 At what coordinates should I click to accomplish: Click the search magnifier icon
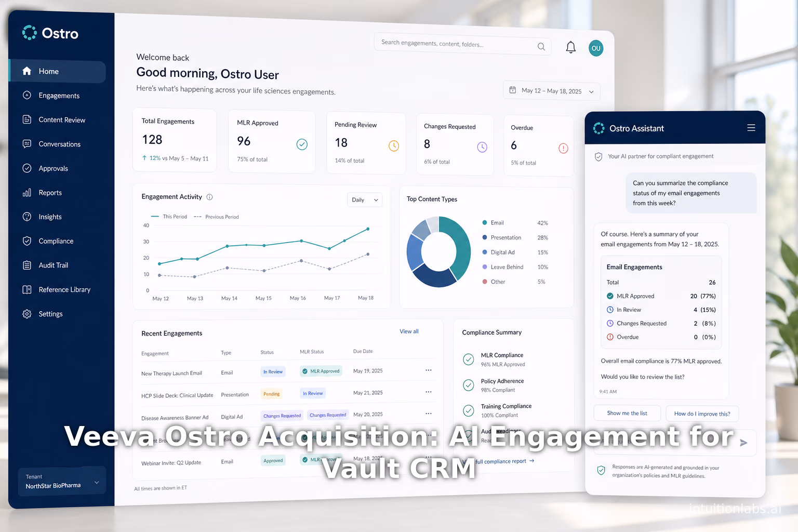pos(541,47)
